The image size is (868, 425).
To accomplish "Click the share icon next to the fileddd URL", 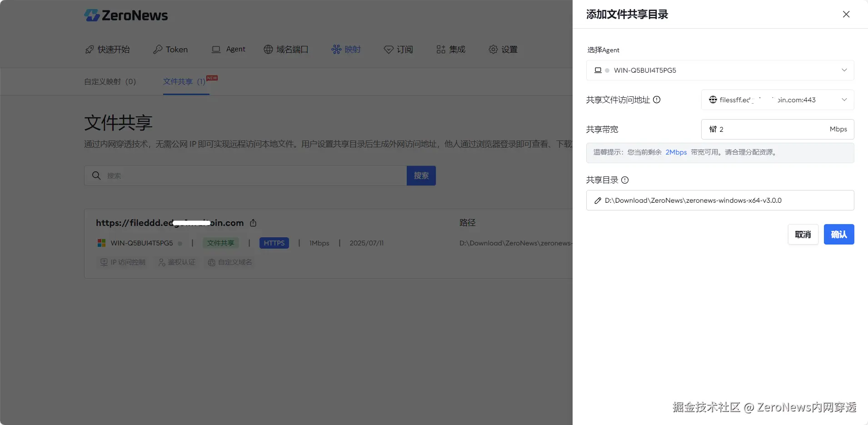I will click(x=253, y=223).
